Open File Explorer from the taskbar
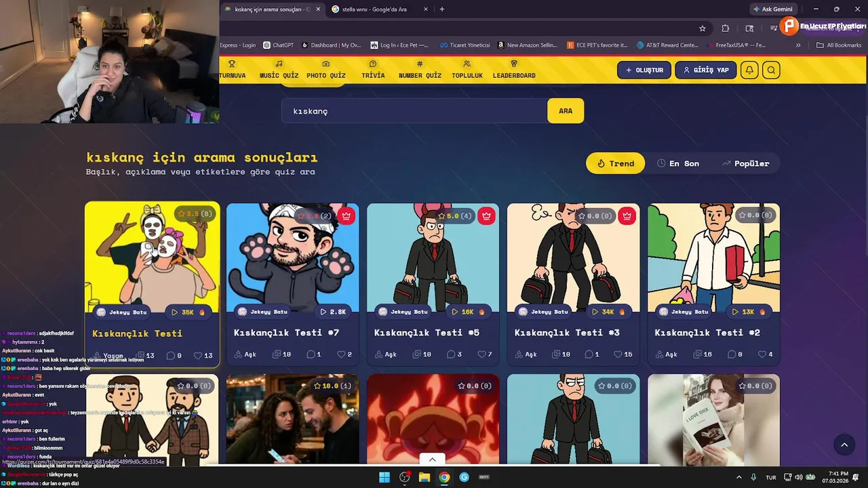This screenshot has height=488, width=868. [x=425, y=477]
